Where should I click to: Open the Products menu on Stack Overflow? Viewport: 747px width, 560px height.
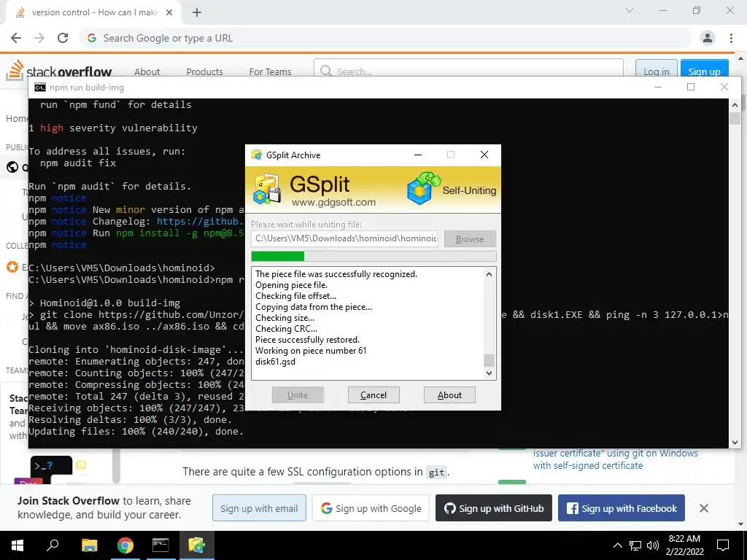(x=204, y=71)
